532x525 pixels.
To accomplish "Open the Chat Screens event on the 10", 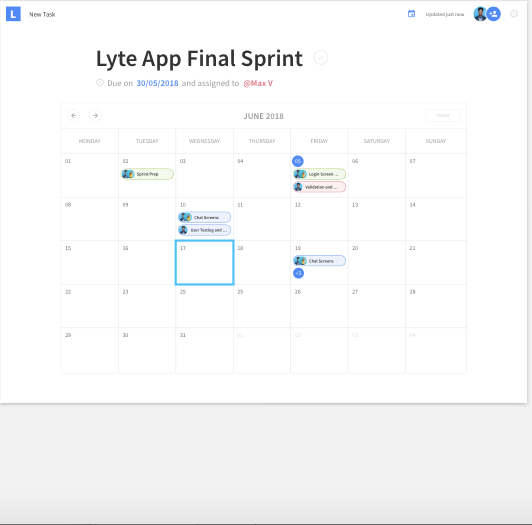I will 205,217.
